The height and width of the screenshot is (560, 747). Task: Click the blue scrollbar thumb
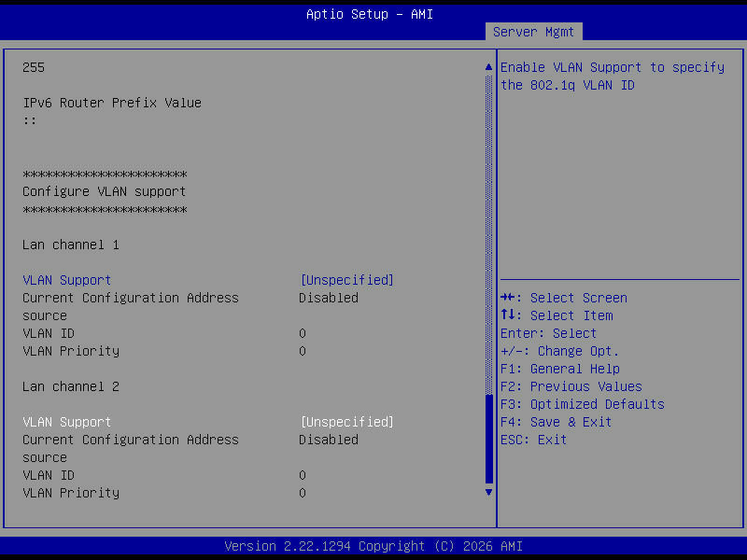pyautogui.click(x=488, y=439)
